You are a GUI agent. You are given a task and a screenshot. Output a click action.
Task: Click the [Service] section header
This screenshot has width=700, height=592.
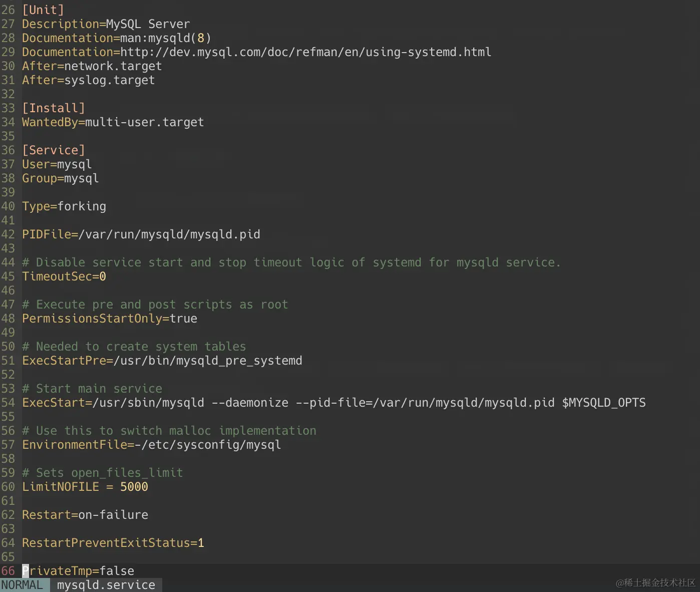click(x=53, y=150)
